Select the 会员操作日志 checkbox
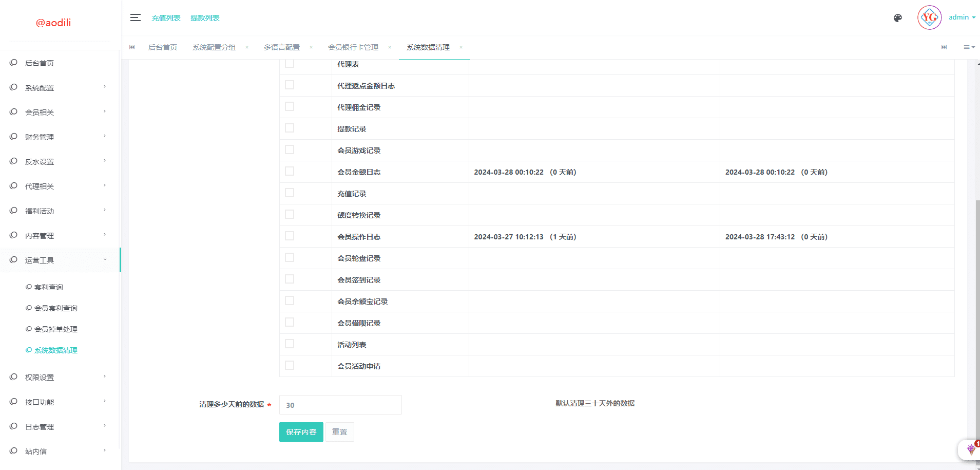 coord(290,236)
